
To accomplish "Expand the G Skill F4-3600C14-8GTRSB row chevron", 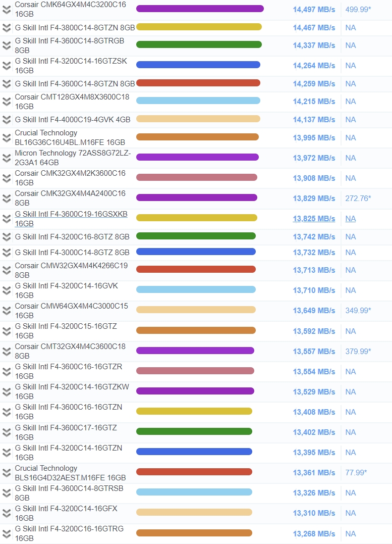I will pos(7,492).
